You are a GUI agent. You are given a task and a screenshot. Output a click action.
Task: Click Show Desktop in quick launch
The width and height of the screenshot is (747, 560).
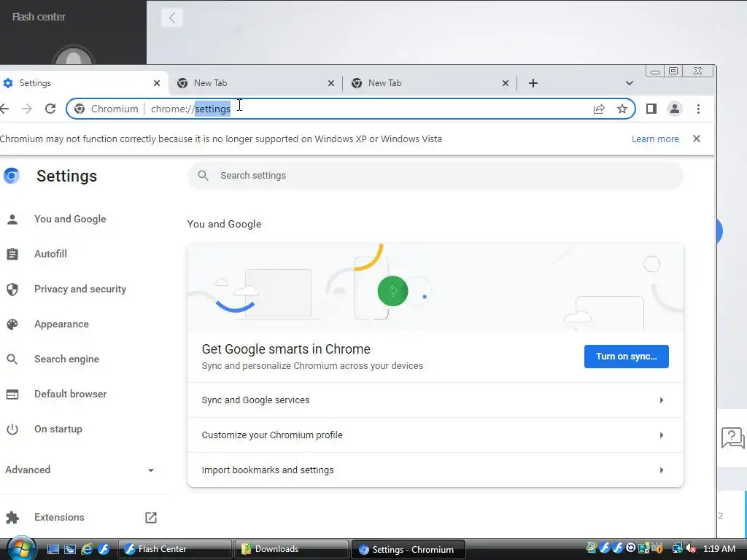coord(53,549)
